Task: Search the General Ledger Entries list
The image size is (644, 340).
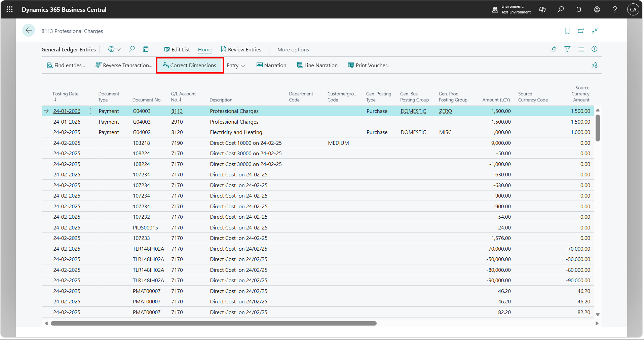Action: tap(131, 49)
